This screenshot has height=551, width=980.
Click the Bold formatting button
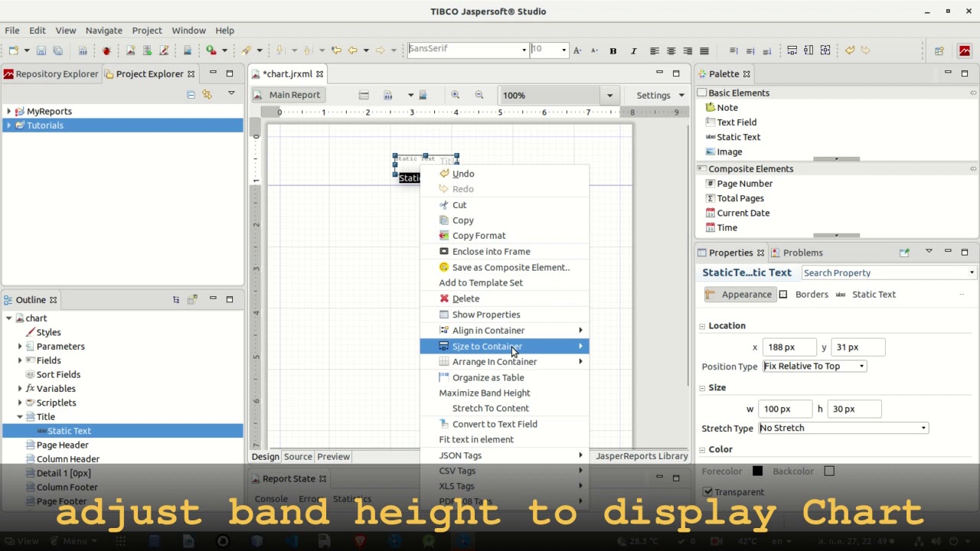pos(612,51)
